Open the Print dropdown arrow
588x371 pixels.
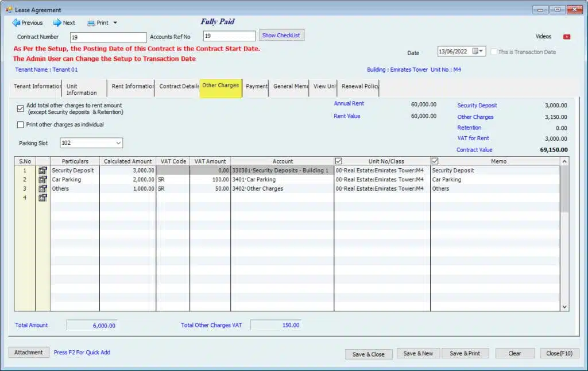tap(115, 23)
